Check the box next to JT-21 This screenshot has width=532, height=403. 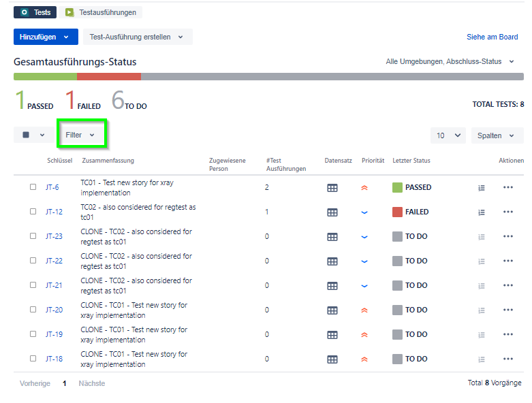(x=33, y=285)
